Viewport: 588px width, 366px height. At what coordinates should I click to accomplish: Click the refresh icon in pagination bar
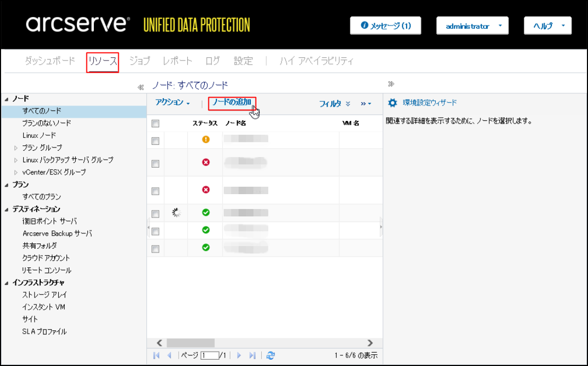coord(270,355)
